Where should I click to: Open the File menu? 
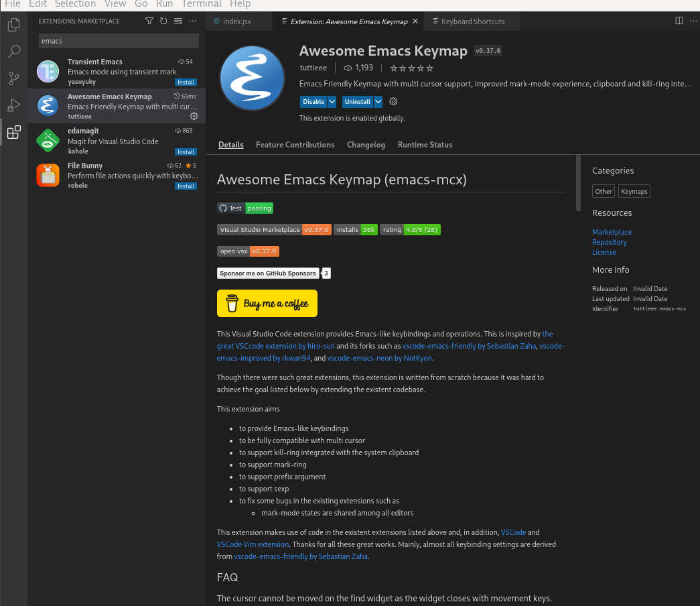tap(13, 4)
